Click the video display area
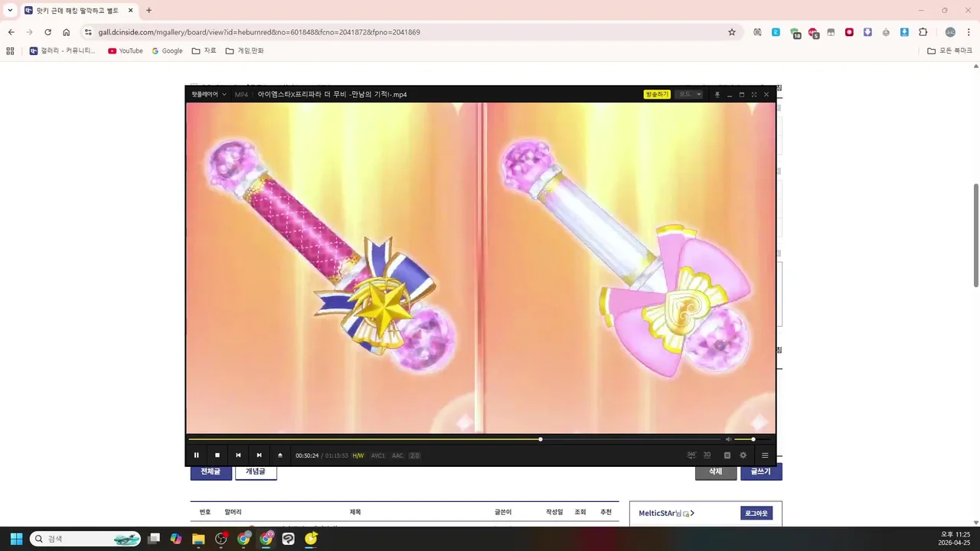The height and width of the screenshot is (551, 980). [481, 268]
